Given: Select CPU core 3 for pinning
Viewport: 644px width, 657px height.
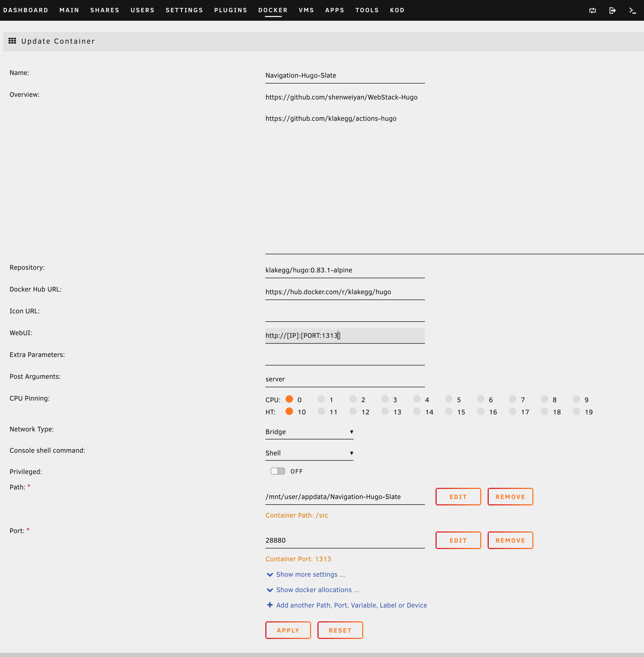Looking at the screenshot, I should 385,399.
